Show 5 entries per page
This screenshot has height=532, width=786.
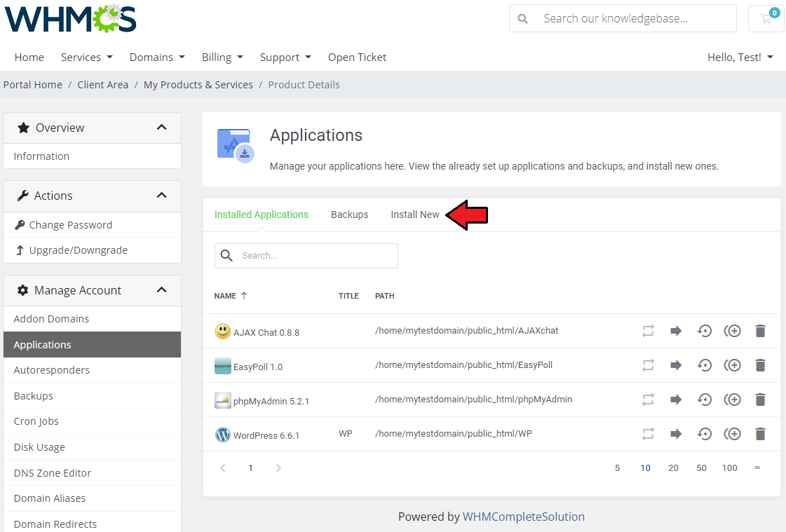point(618,468)
